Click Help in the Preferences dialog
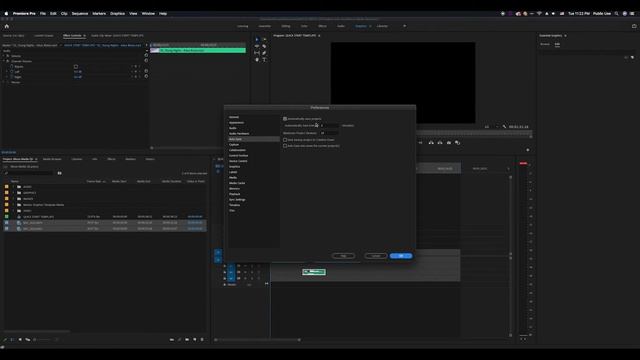 tap(343, 256)
